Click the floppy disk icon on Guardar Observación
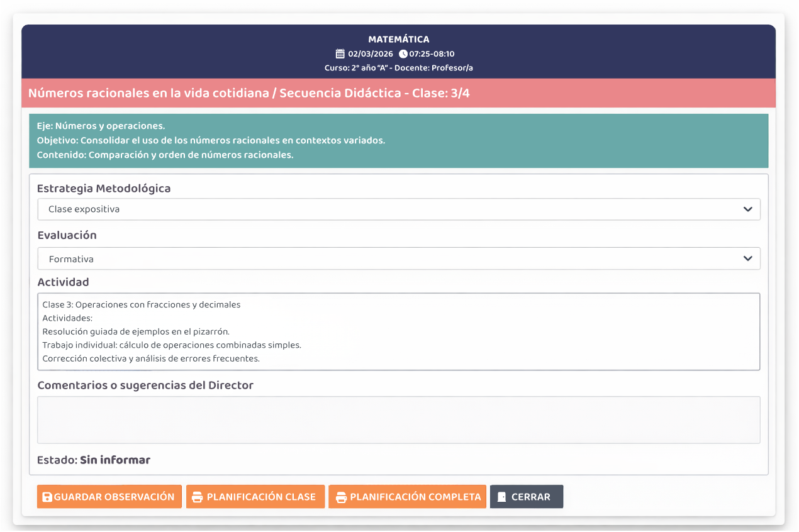Viewport: 799px width, 532px height. [47, 497]
